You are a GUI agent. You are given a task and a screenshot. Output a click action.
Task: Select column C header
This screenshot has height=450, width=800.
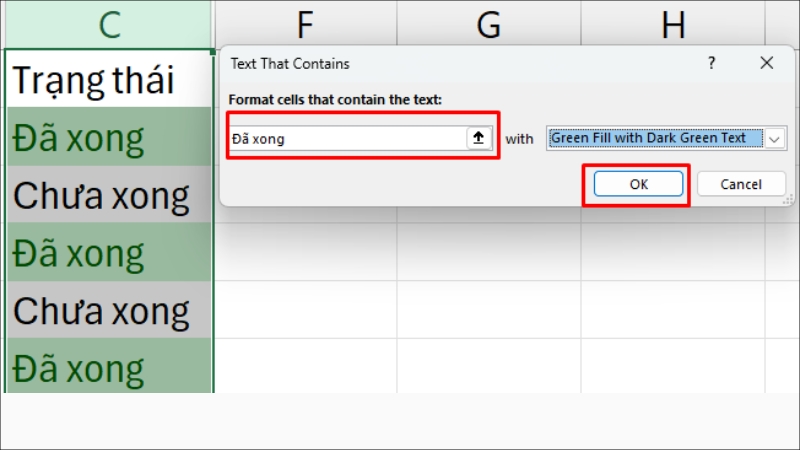click(106, 24)
